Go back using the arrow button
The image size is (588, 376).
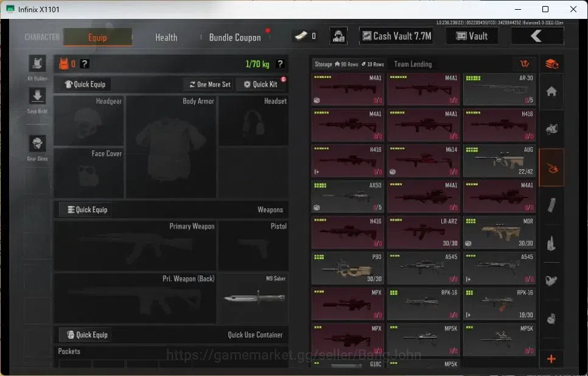click(x=537, y=36)
